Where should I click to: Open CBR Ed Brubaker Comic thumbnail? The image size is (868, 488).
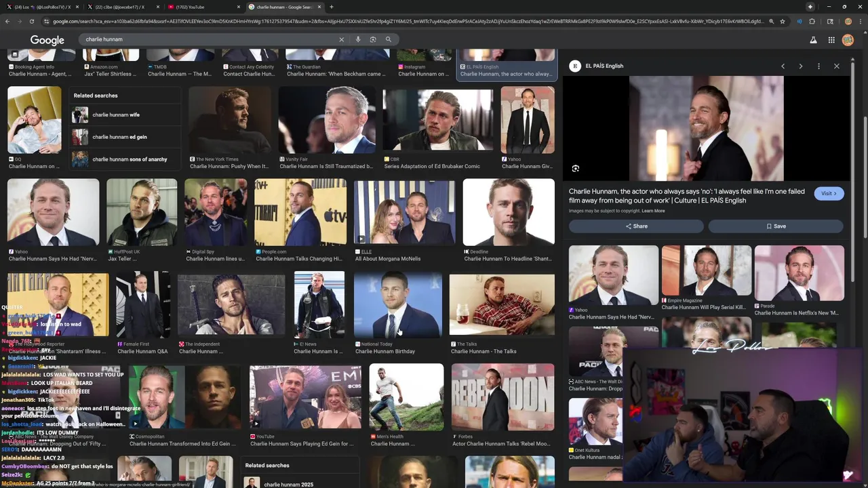[x=438, y=120]
